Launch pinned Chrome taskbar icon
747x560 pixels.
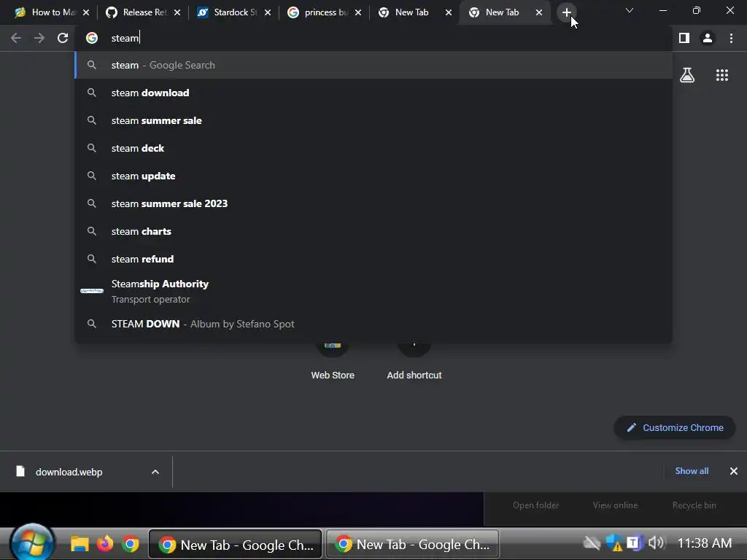(x=130, y=544)
